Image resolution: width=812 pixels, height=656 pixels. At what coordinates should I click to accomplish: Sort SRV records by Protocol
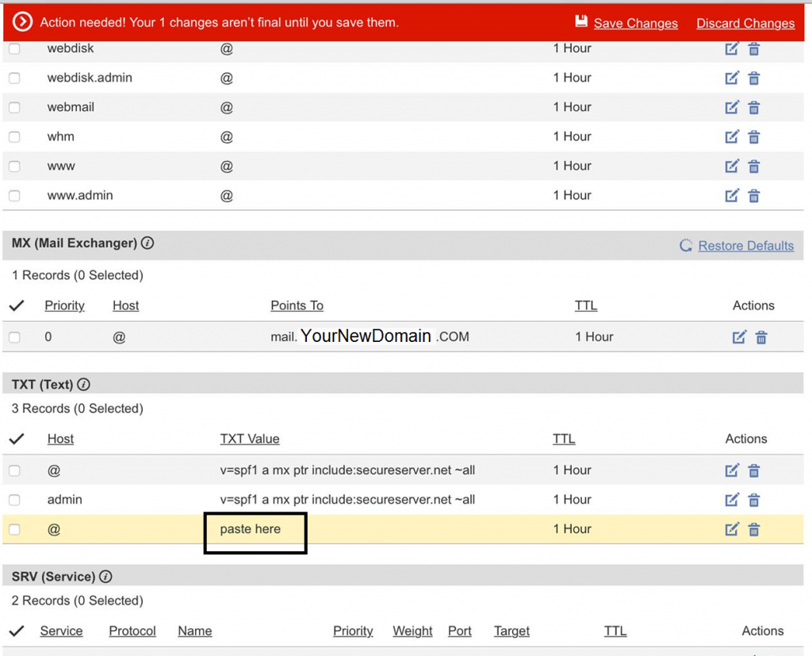click(x=132, y=631)
